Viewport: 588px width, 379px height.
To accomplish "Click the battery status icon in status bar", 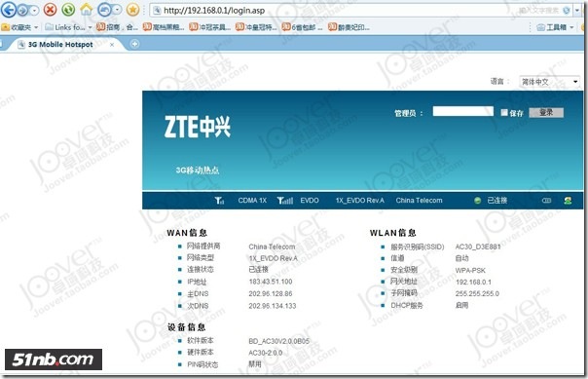I will click(x=546, y=201).
